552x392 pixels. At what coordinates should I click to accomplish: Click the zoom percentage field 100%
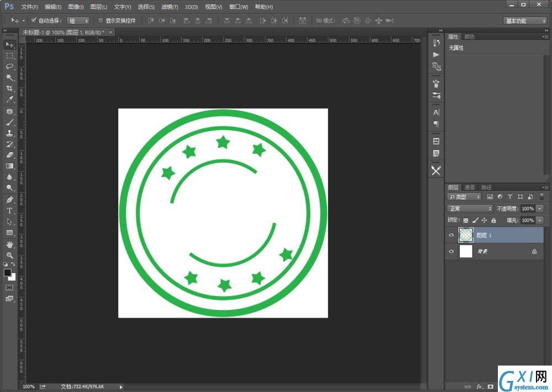(x=29, y=386)
